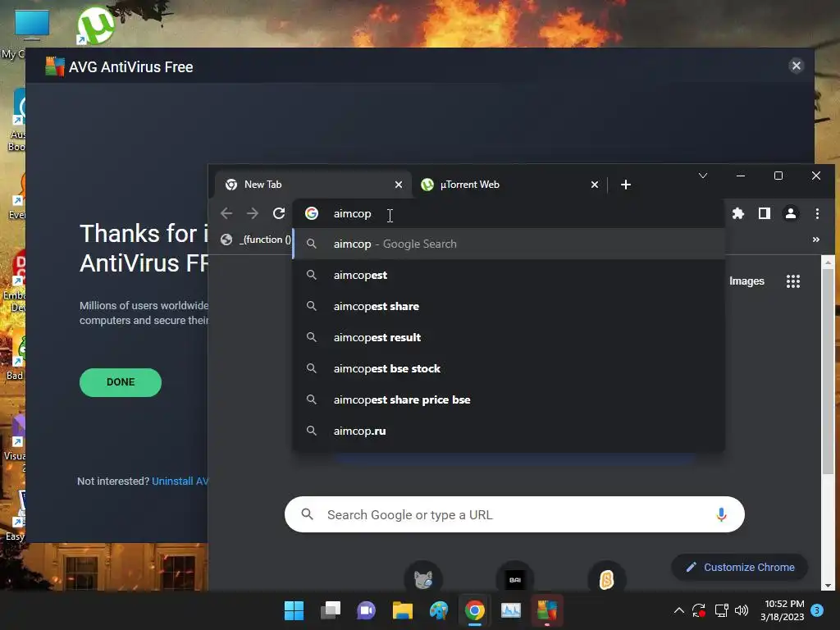
Task: Open volume control in system tray
Action: (742, 610)
